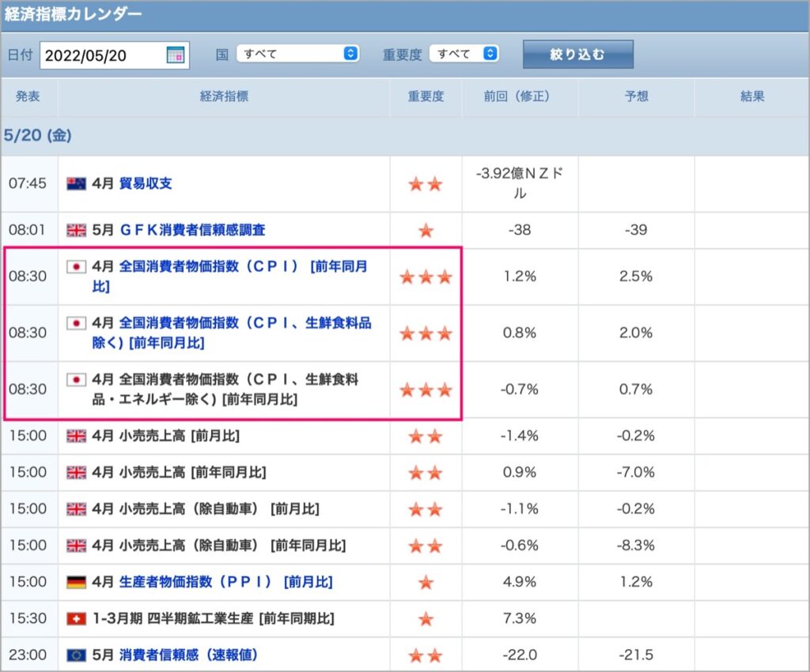Screen dimensions: 810x672
Task: Click the single star for 四半期鉱工業生産
Action: (x=426, y=619)
